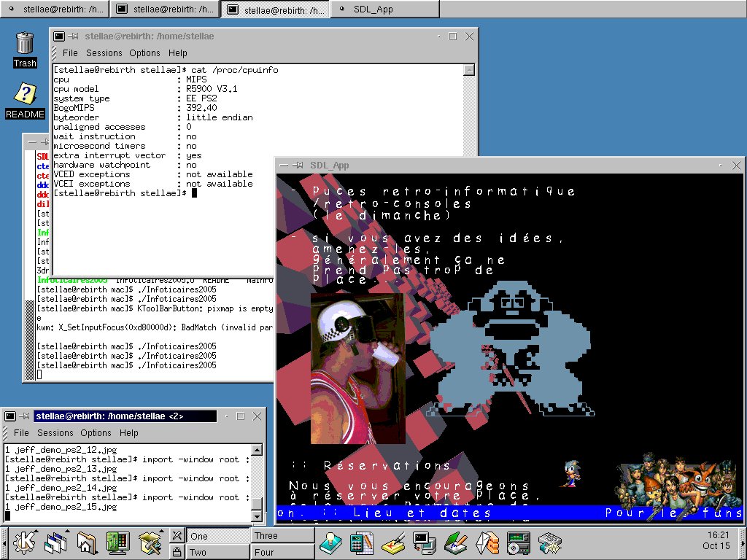Viewport: 747px width, 560px height.
Task: Launch the KDE Control Center panel icon
Action: (x=119, y=542)
